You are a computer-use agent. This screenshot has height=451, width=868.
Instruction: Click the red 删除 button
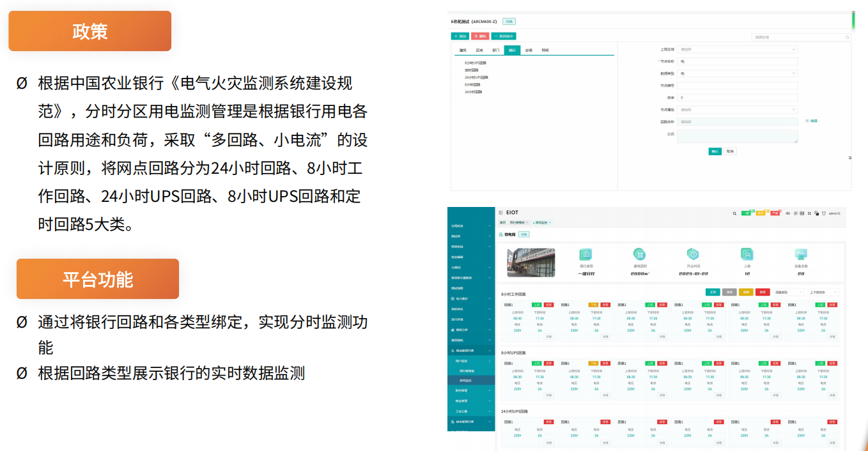click(479, 36)
